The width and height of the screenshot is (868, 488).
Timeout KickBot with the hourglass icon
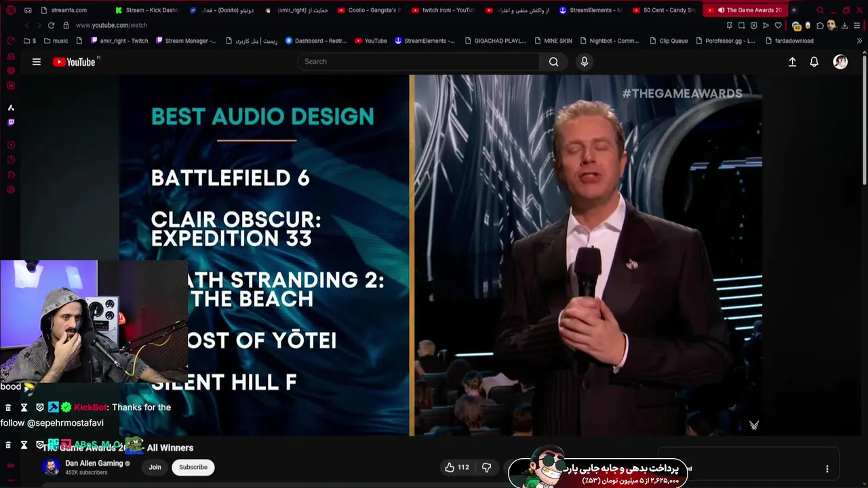pyautogui.click(x=24, y=407)
